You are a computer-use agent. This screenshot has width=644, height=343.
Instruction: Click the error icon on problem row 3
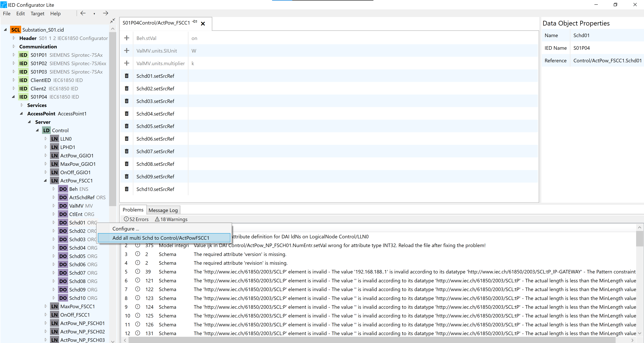[137, 254]
